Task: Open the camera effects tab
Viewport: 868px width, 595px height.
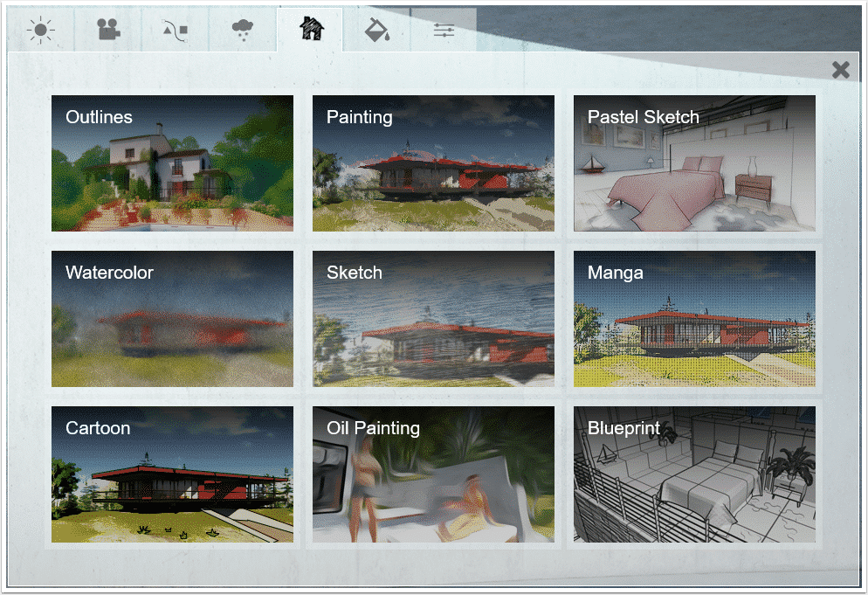Action: (108, 30)
